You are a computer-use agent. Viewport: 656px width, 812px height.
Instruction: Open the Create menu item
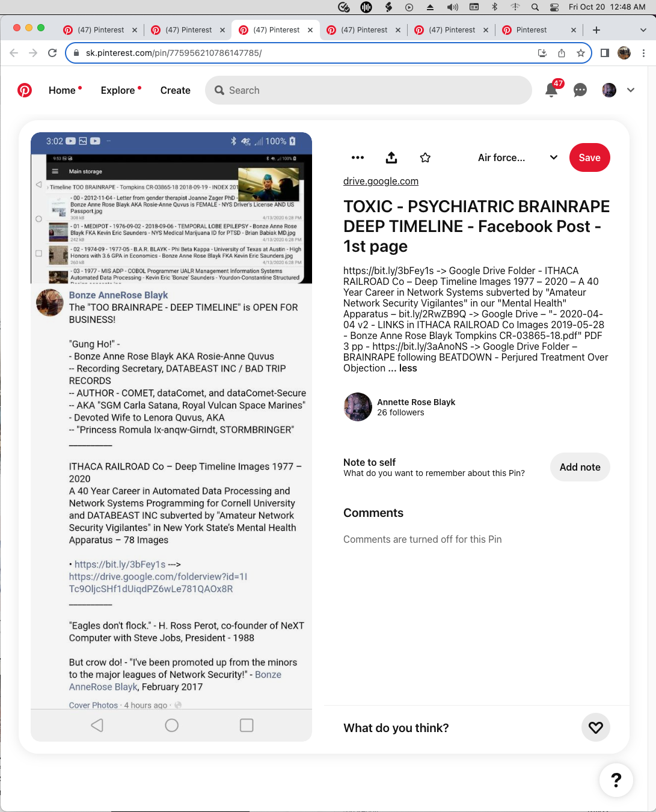pos(175,90)
